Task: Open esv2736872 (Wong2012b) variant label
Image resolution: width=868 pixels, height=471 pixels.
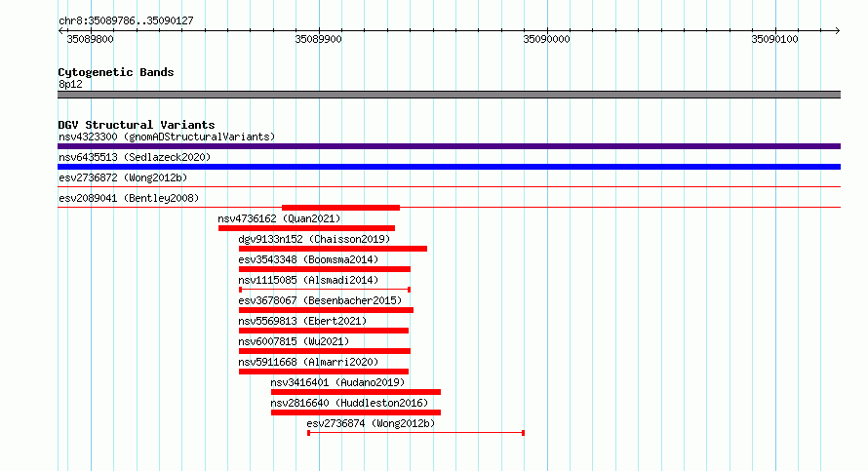Action: [x=123, y=177]
